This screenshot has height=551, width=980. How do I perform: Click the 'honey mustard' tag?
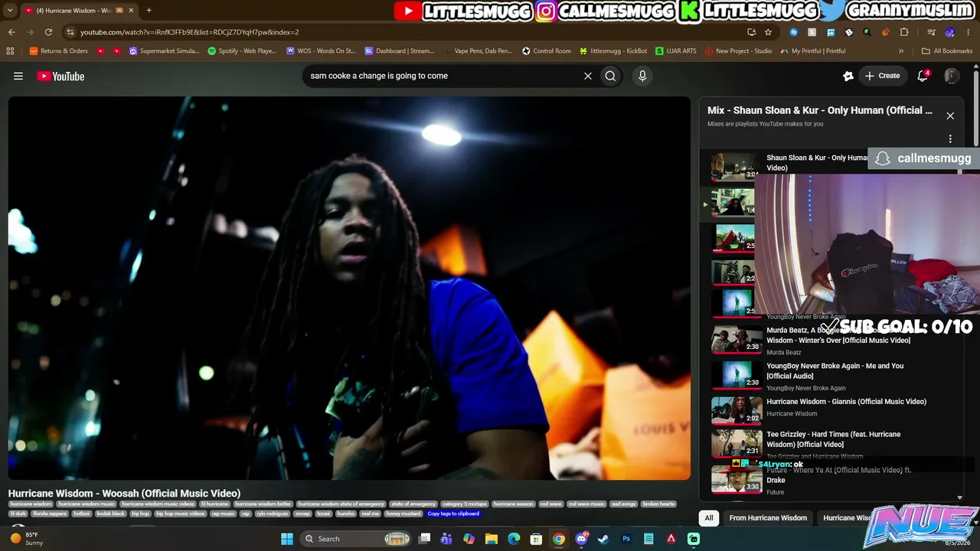pyautogui.click(x=403, y=514)
